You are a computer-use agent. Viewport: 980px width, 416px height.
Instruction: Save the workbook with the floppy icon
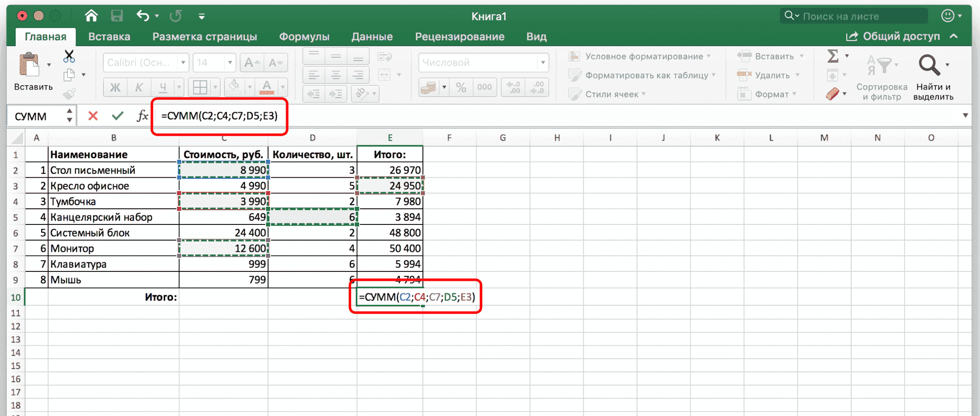tap(117, 16)
